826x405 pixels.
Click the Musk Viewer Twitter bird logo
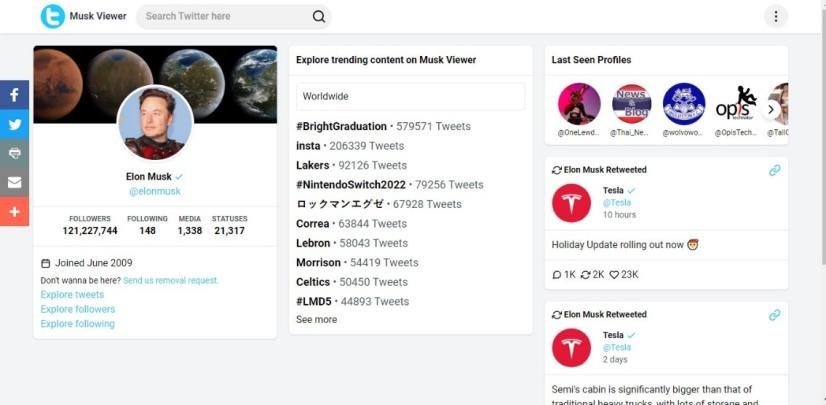click(52, 16)
